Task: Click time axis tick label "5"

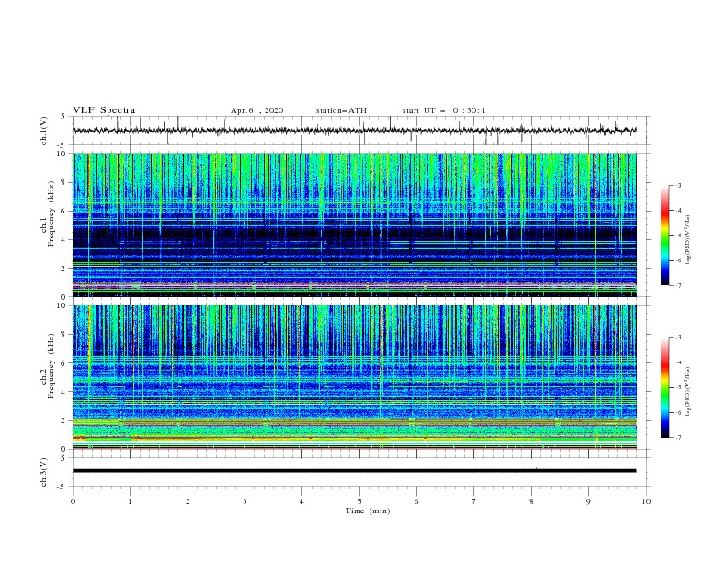Action: pyautogui.click(x=359, y=501)
